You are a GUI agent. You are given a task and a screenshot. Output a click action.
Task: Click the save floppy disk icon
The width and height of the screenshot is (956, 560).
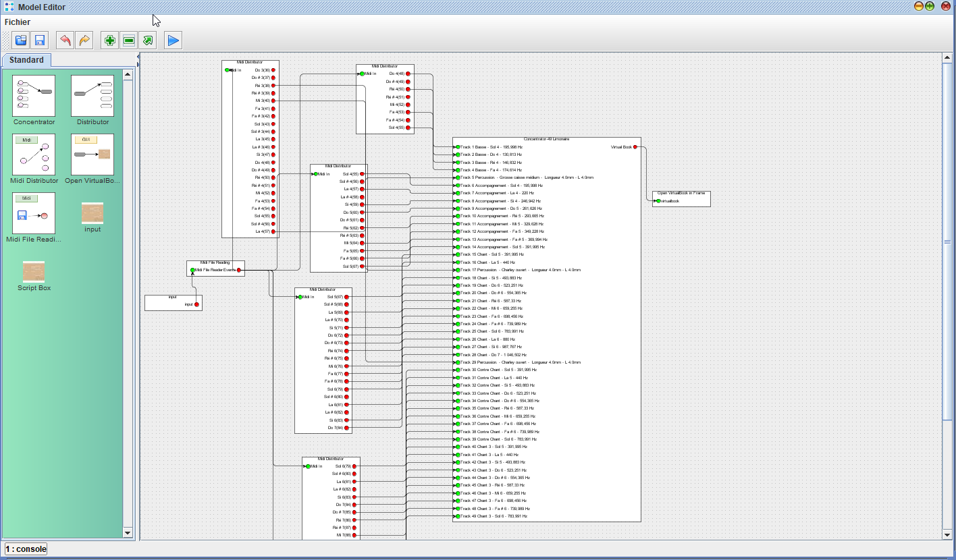pyautogui.click(x=39, y=40)
